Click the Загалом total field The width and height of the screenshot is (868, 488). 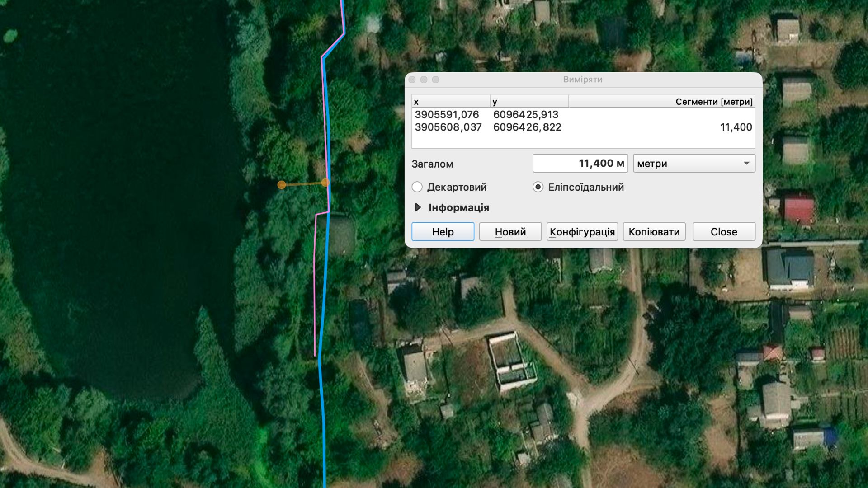[x=580, y=164]
